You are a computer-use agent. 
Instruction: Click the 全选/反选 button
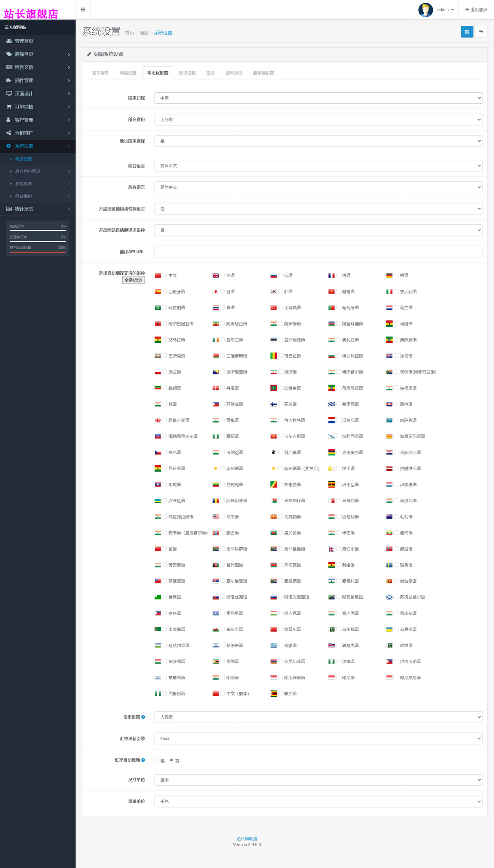133,280
